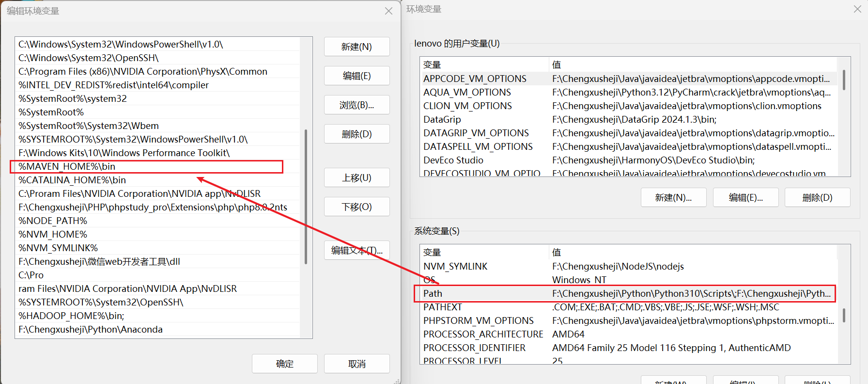Select the %SystemRoot%\System32\Wbem entry
868x384 pixels.
click(157, 126)
